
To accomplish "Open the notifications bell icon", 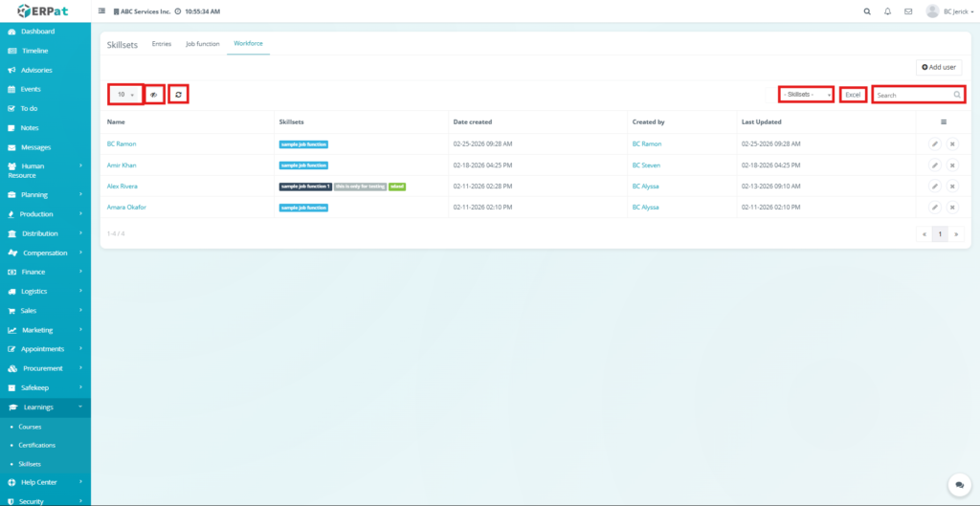I will 887,11.
